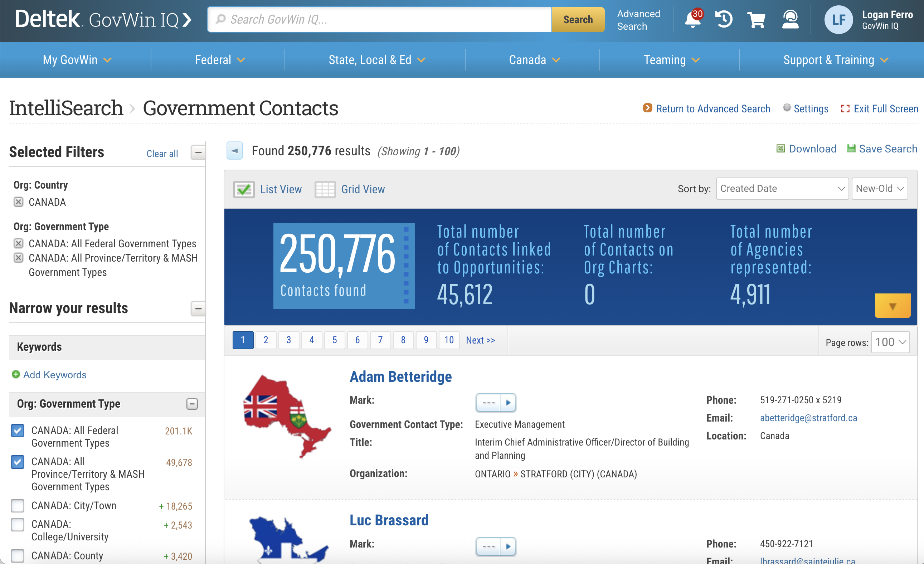The image size is (924, 564).
Task: Open the recent history clock icon
Action: coord(724,19)
